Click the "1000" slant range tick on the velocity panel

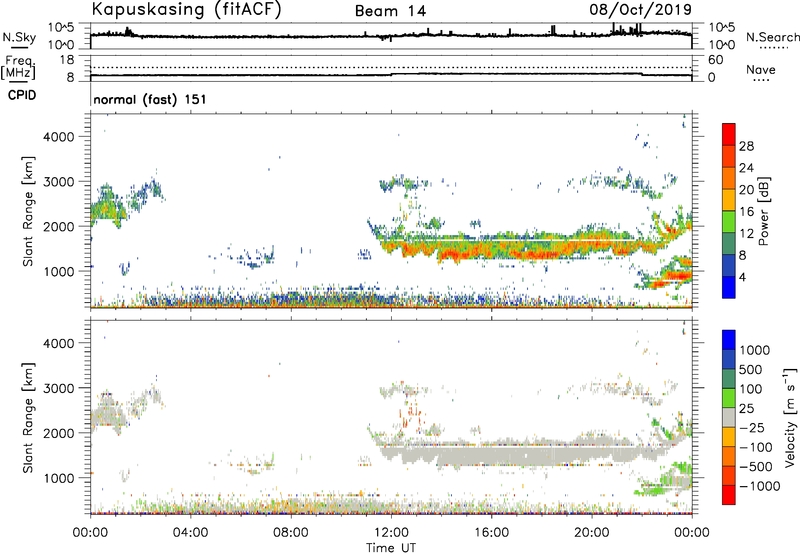pyautogui.click(x=59, y=478)
